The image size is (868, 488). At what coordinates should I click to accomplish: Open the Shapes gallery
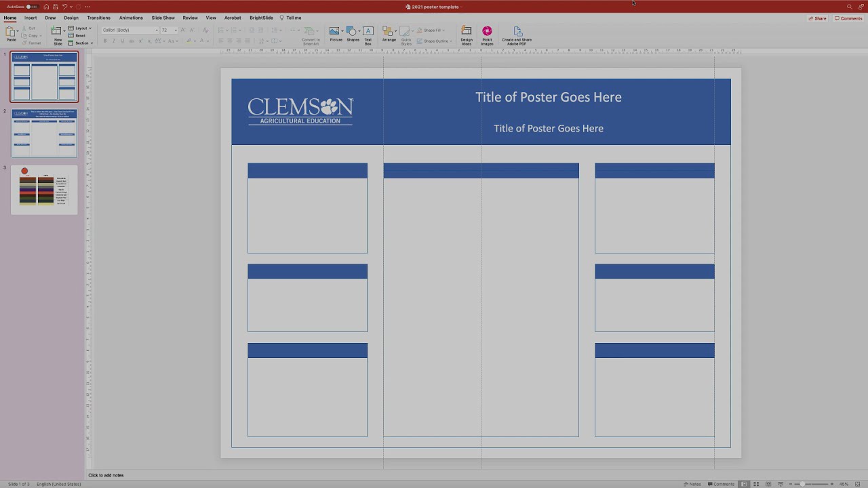353,35
